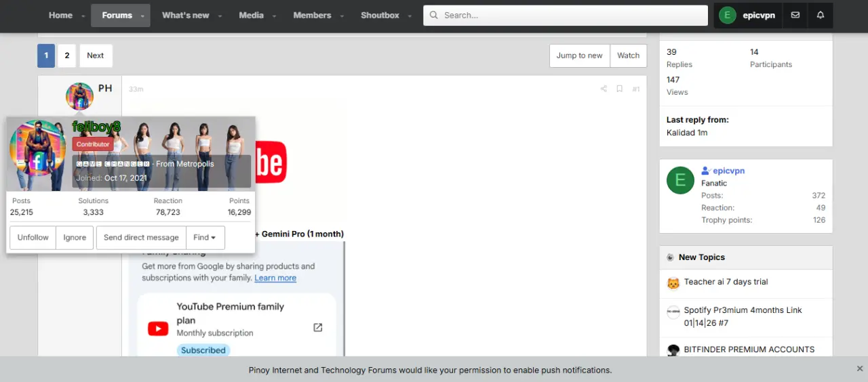The height and width of the screenshot is (382, 868).
Task: Click the share icon on post #1
Action: (604, 89)
